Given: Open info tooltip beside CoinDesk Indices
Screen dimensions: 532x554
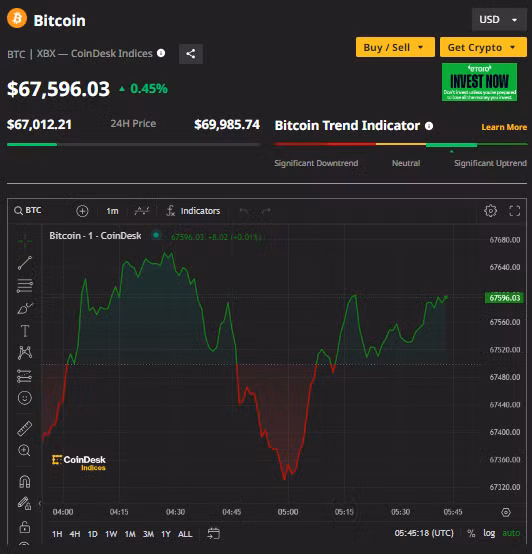Looking at the screenshot, I should click(161, 53).
